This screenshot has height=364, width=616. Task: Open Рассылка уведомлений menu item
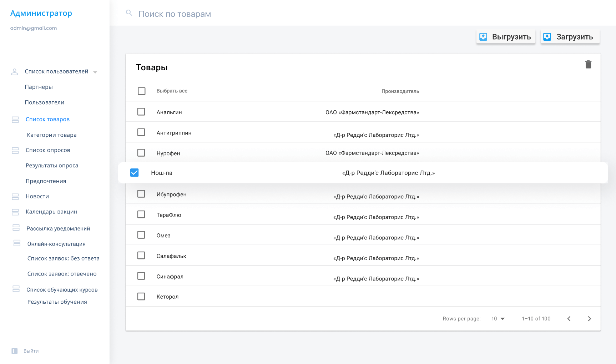click(58, 228)
